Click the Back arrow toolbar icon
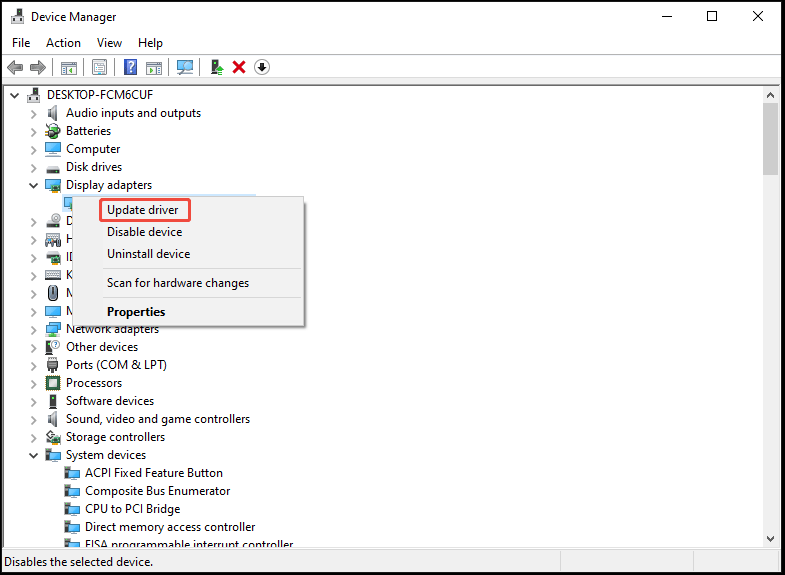785x575 pixels. (x=16, y=67)
